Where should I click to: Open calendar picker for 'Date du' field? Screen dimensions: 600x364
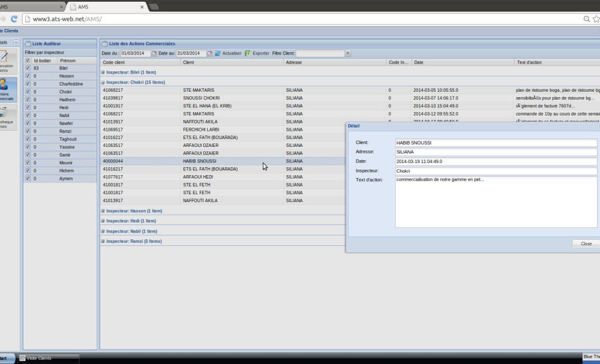point(154,53)
